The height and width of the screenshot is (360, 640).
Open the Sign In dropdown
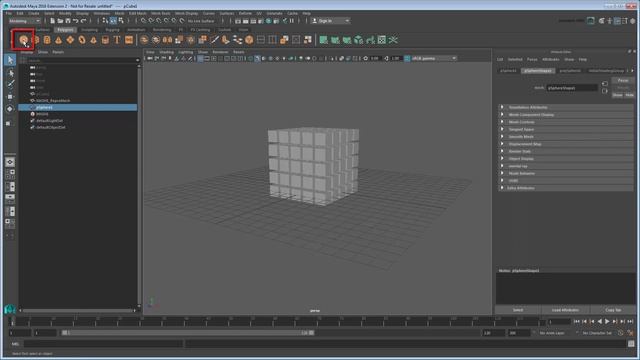(x=331, y=21)
